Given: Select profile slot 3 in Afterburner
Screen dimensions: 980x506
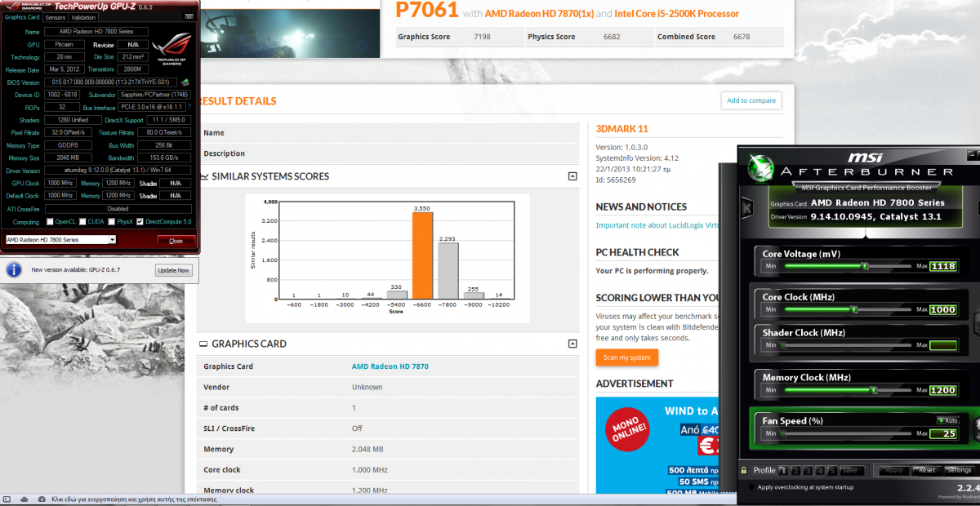Looking at the screenshot, I should pos(806,470).
